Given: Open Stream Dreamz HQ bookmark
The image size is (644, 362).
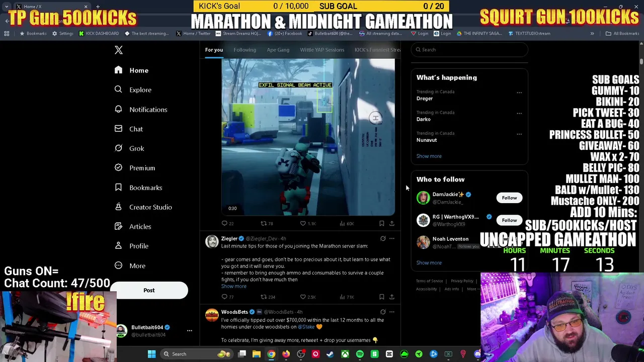Looking at the screenshot, I should tap(238, 34).
